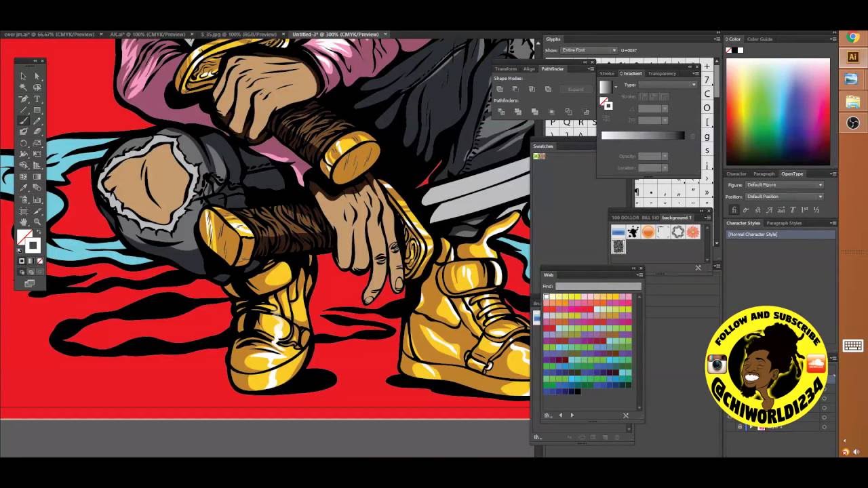The height and width of the screenshot is (488, 868).
Task: Select the orange sphere symbol thumbnail
Action: [x=648, y=232]
